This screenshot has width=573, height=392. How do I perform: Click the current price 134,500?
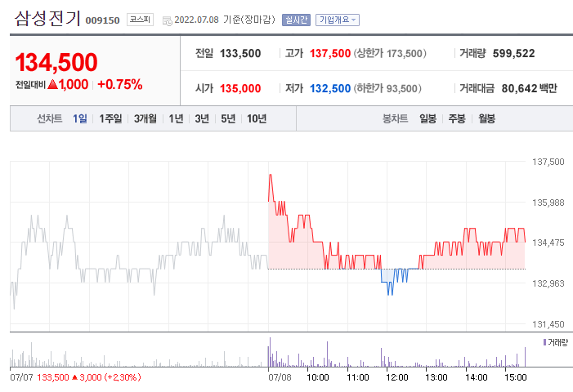[x=56, y=62]
